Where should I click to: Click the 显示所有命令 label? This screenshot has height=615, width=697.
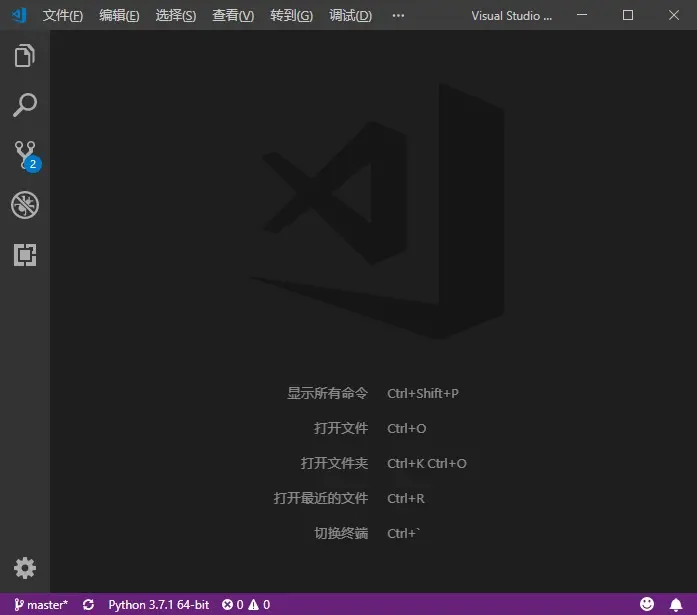(328, 393)
